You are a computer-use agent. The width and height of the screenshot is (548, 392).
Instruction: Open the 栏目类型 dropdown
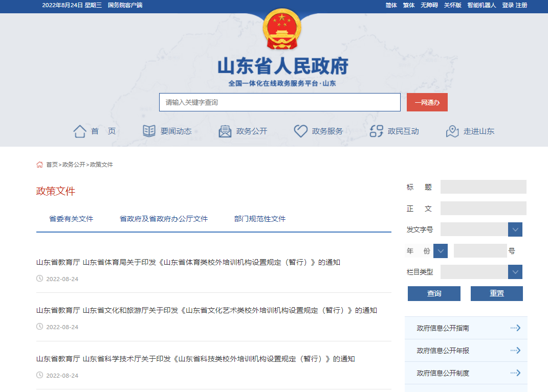[x=515, y=272]
